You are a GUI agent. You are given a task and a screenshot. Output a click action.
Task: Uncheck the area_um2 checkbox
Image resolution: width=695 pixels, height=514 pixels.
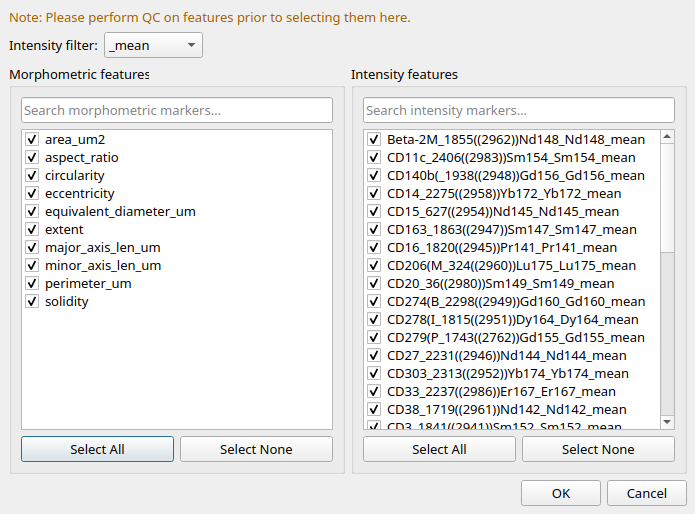[32, 140]
